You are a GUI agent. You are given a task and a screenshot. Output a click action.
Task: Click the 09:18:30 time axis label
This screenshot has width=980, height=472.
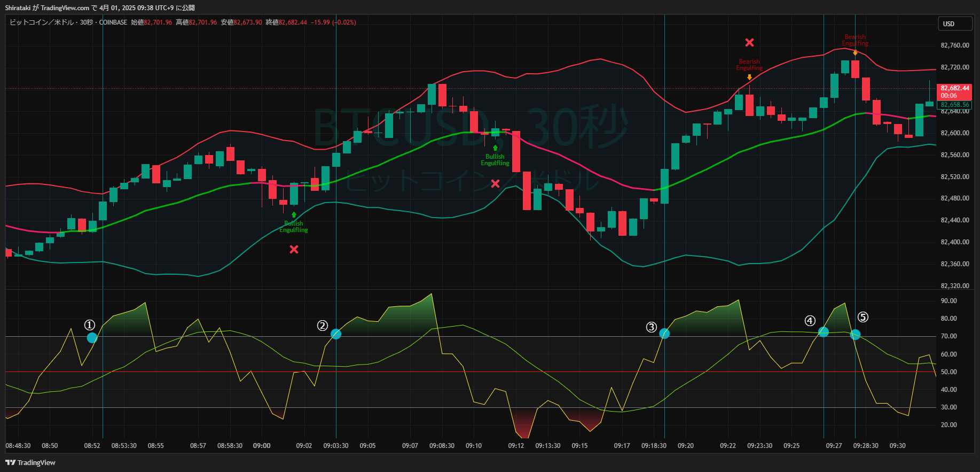tap(654, 446)
